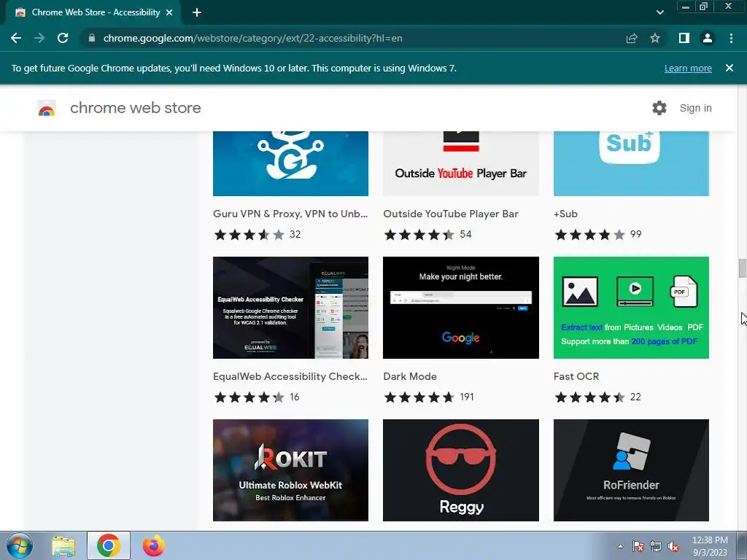Open the +Sub extension thumbnail

tap(631, 163)
